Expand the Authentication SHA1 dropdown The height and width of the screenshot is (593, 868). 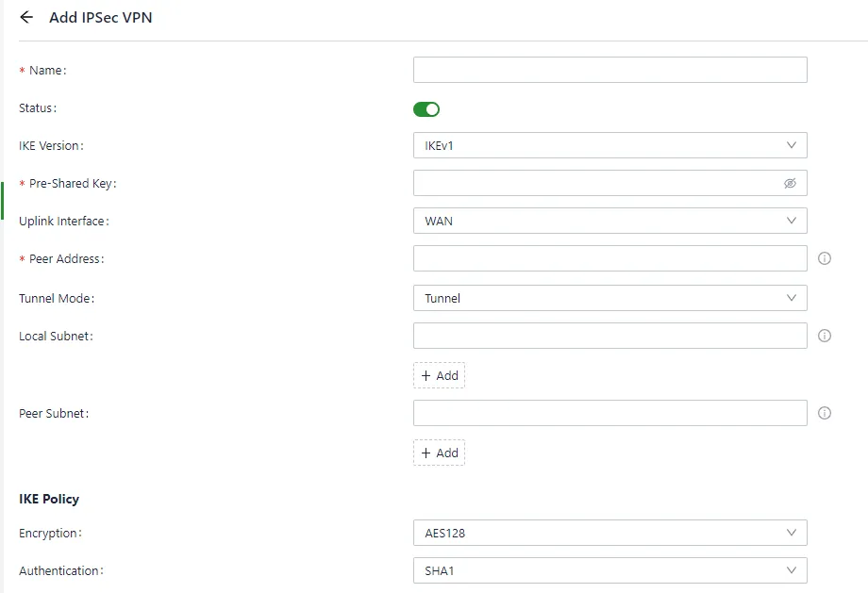coord(610,570)
